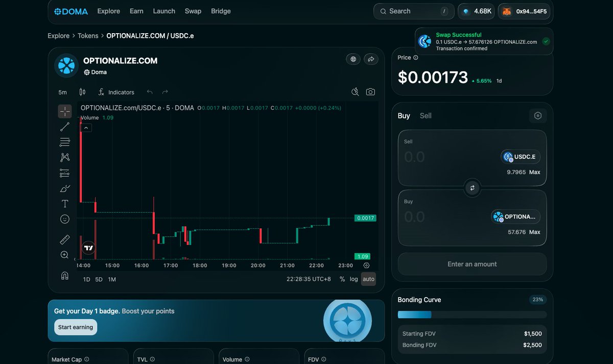Click the Search field
Screen dimensions: 613x364
point(414,11)
